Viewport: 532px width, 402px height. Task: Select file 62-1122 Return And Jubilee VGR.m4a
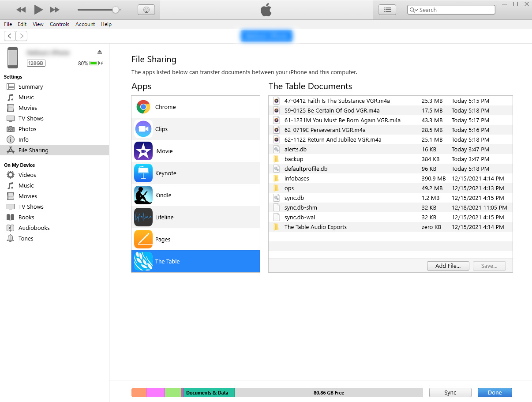pos(390,139)
